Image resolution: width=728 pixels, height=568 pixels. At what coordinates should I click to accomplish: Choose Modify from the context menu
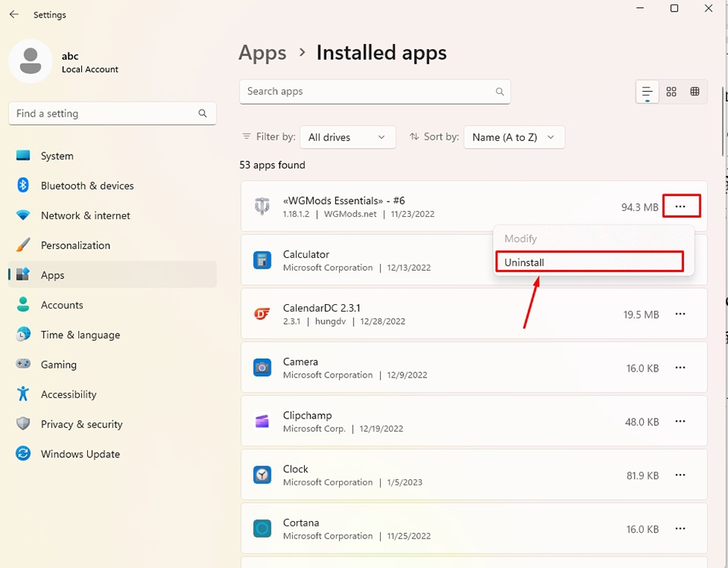click(x=593, y=239)
